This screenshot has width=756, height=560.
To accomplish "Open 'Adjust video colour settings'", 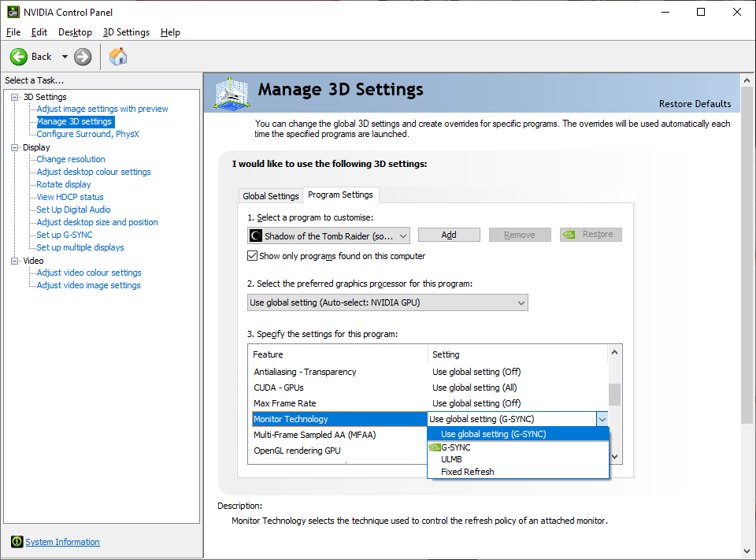I will pyautogui.click(x=89, y=273).
